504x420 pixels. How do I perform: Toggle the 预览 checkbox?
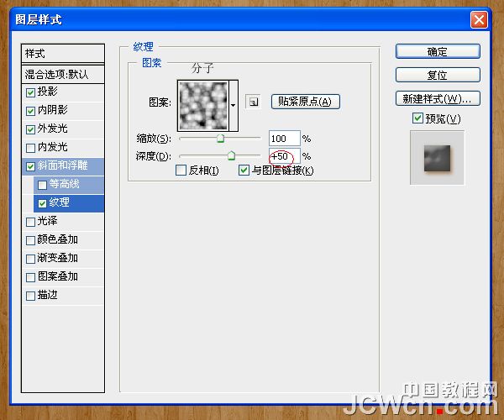click(417, 119)
